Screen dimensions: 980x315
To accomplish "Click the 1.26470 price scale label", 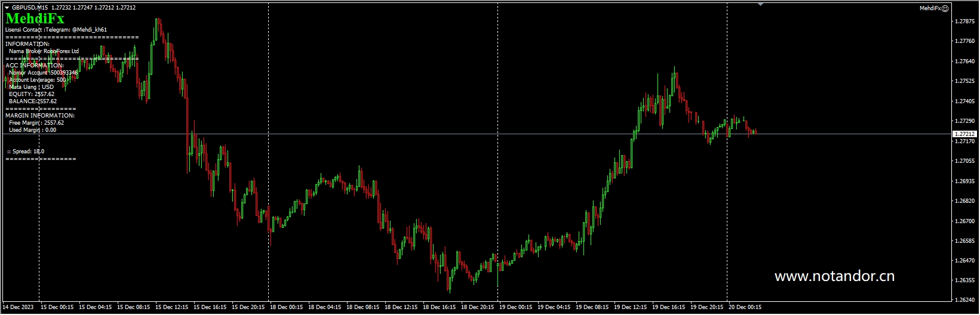I will coord(965,261).
